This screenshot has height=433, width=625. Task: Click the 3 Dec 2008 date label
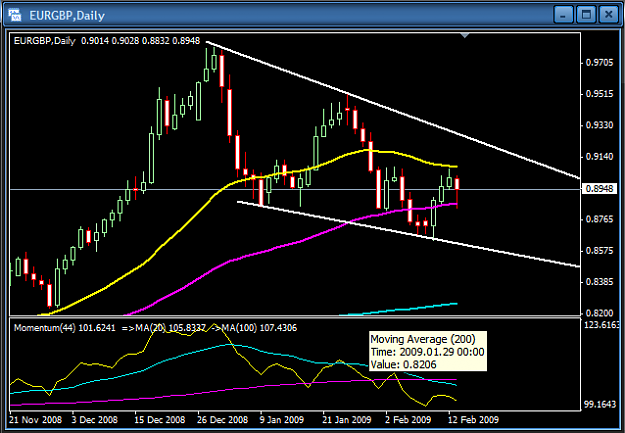pyautogui.click(x=94, y=420)
